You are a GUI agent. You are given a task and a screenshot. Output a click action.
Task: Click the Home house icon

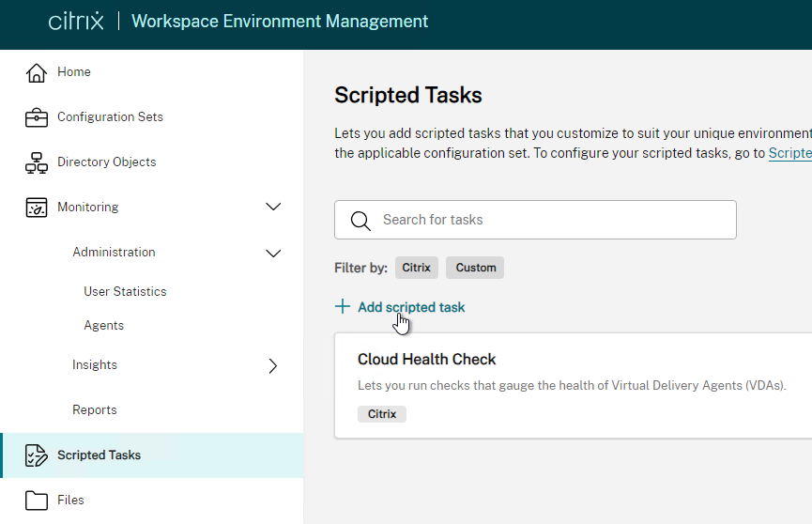click(x=37, y=72)
